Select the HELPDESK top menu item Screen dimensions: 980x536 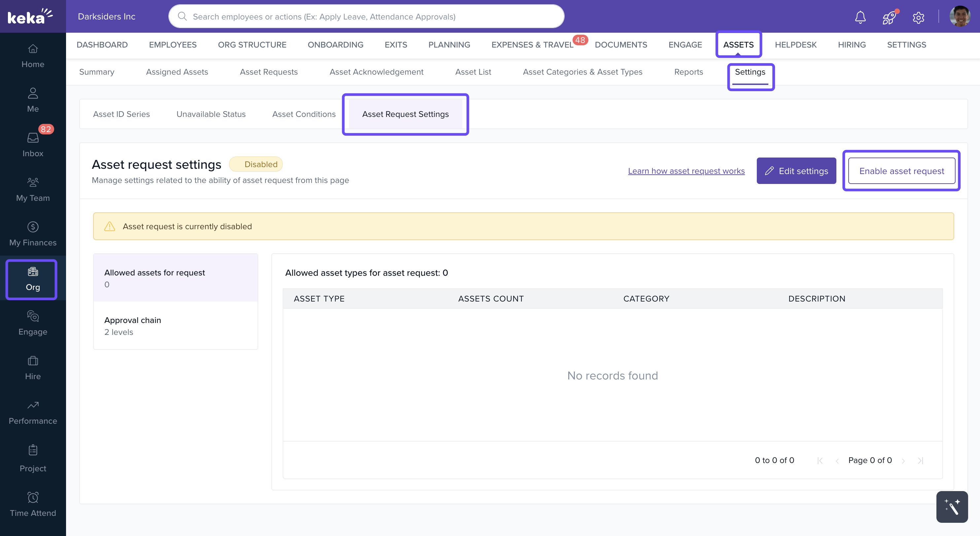tap(795, 45)
